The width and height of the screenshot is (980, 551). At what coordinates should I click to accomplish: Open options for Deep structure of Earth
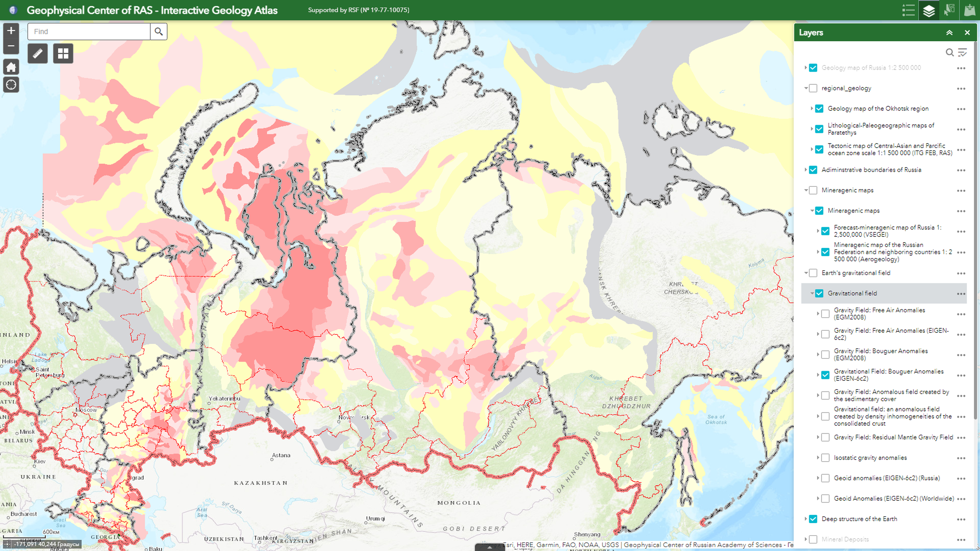click(961, 519)
